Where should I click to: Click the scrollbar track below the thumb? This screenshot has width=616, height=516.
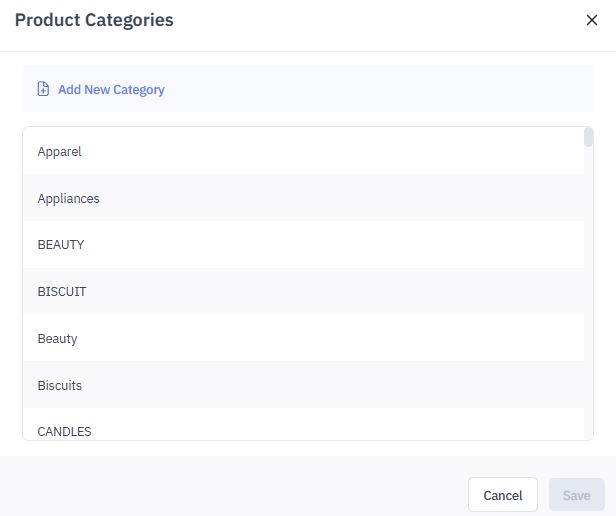coord(589,300)
